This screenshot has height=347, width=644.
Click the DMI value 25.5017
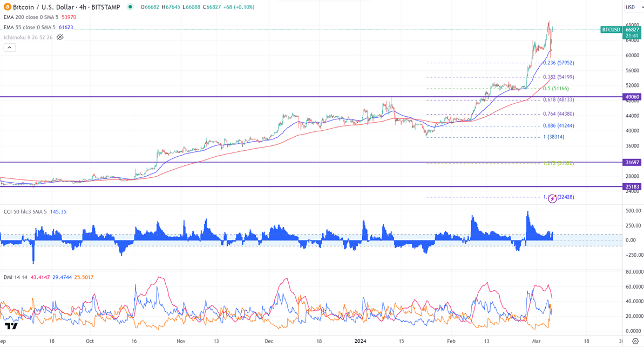84,277
